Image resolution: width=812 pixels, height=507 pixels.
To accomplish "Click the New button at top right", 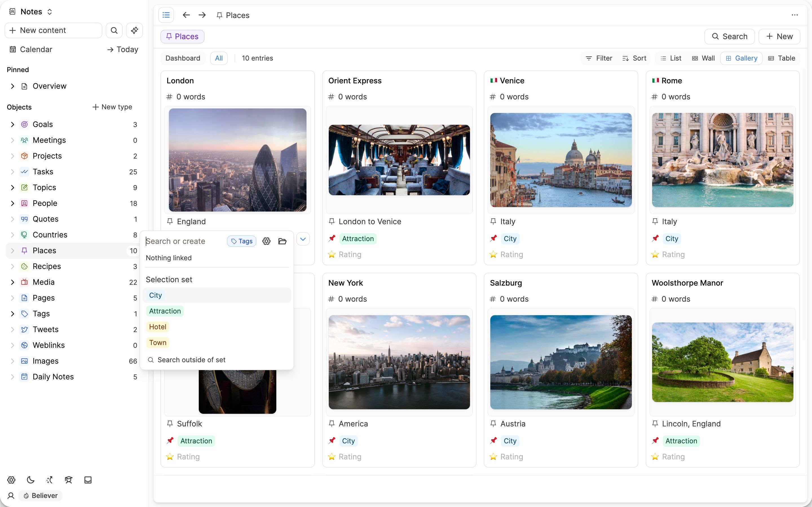I will point(780,37).
